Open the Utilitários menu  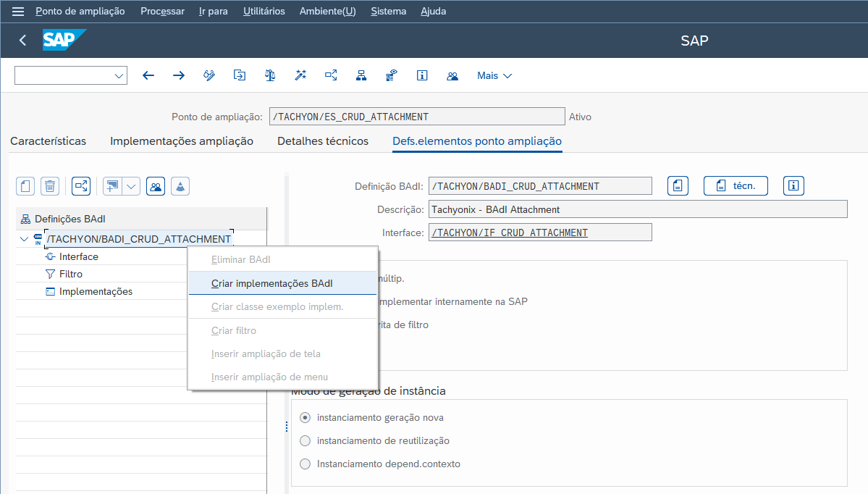264,11
